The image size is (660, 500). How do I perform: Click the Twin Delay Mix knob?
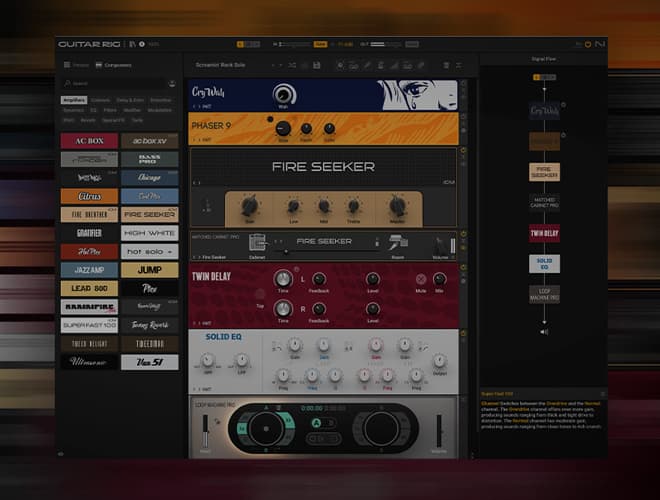[439, 279]
